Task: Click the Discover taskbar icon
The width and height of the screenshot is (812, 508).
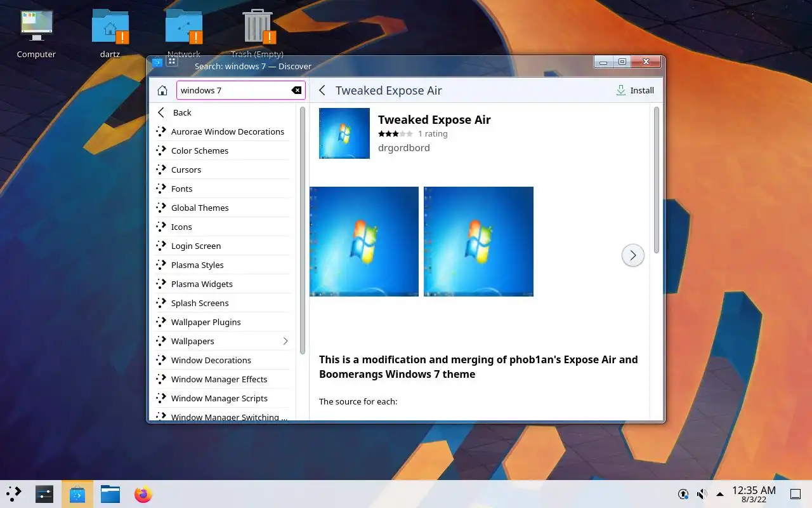Action: tap(77, 494)
